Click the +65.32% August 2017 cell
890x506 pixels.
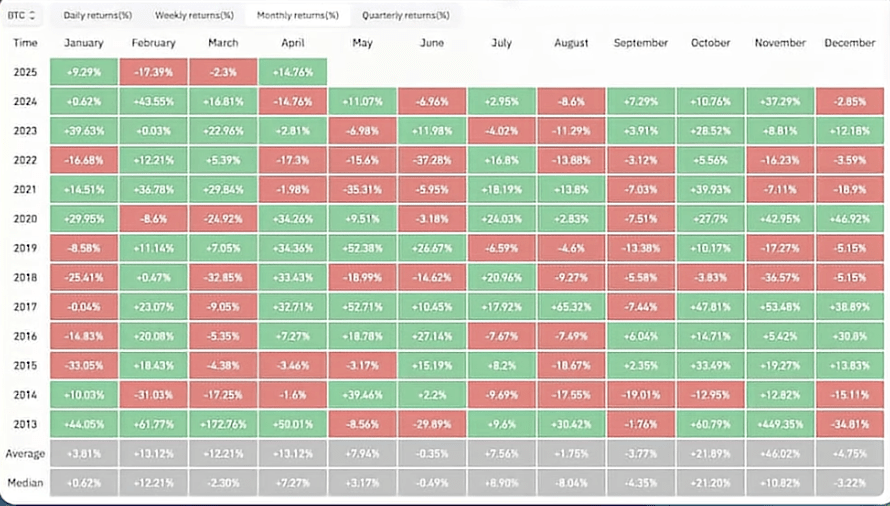[570, 307]
